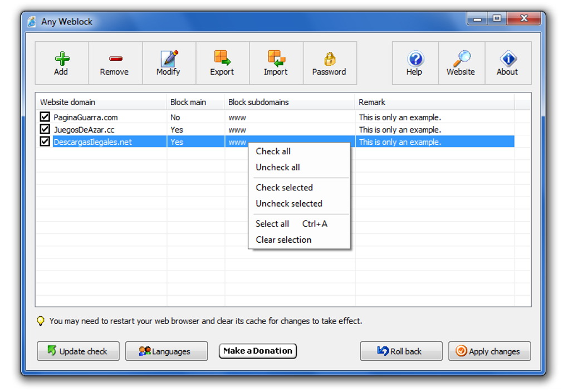This screenshot has height=392, width=568.
Task: Click the Add toolbar button
Action: [x=62, y=63]
